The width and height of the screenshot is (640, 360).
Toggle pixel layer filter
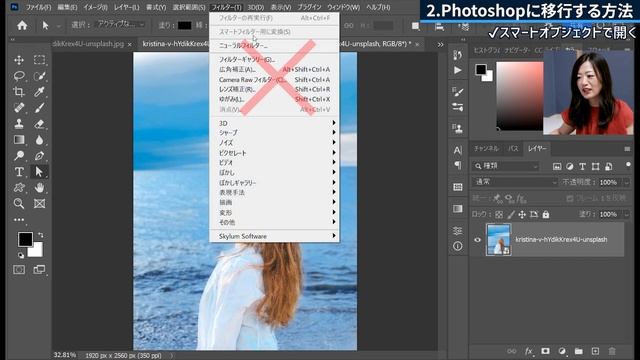(557, 167)
